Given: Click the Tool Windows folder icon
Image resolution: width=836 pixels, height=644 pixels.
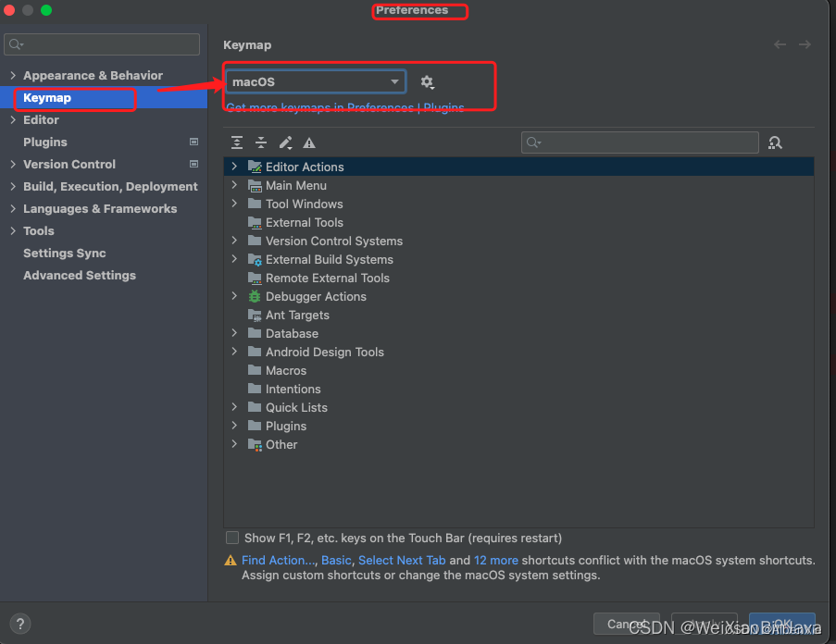Looking at the screenshot, I should [x=255, y=204].
